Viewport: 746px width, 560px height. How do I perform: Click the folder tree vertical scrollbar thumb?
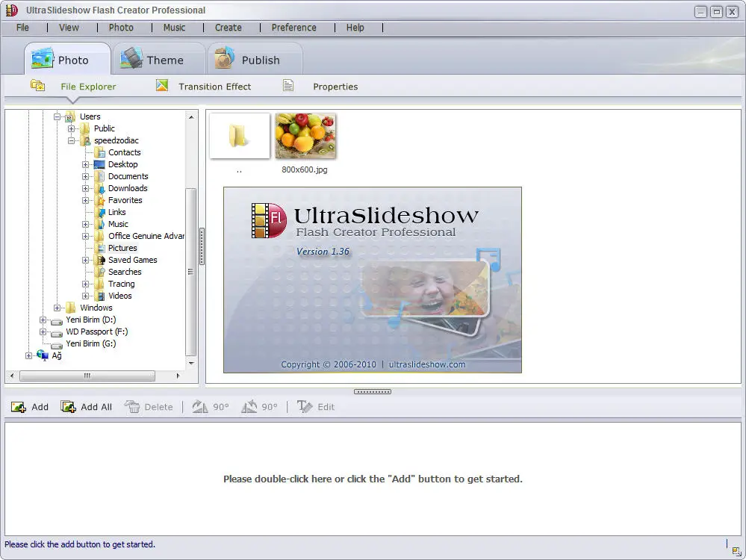[x=190, y=272]
